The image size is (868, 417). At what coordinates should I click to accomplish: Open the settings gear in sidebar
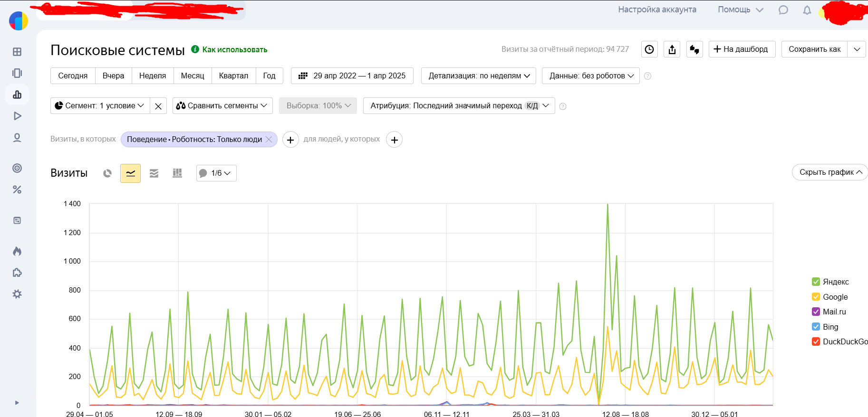coord(17,294)
